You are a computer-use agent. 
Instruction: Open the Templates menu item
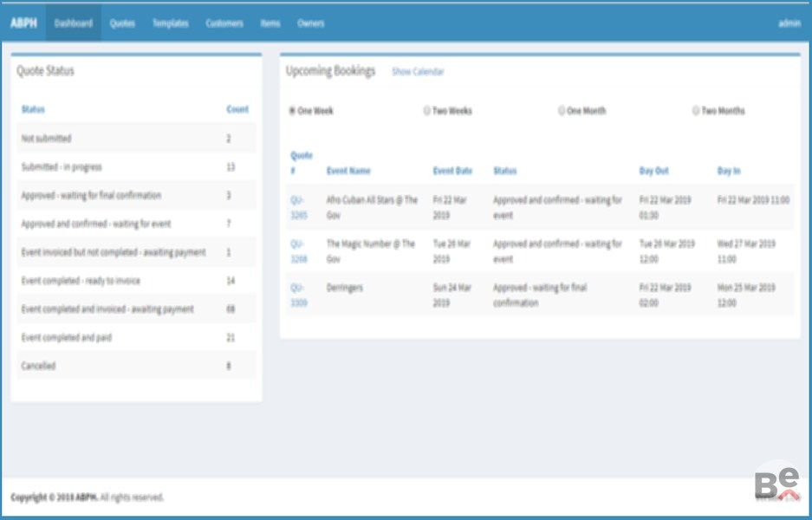tap(171, 23)
